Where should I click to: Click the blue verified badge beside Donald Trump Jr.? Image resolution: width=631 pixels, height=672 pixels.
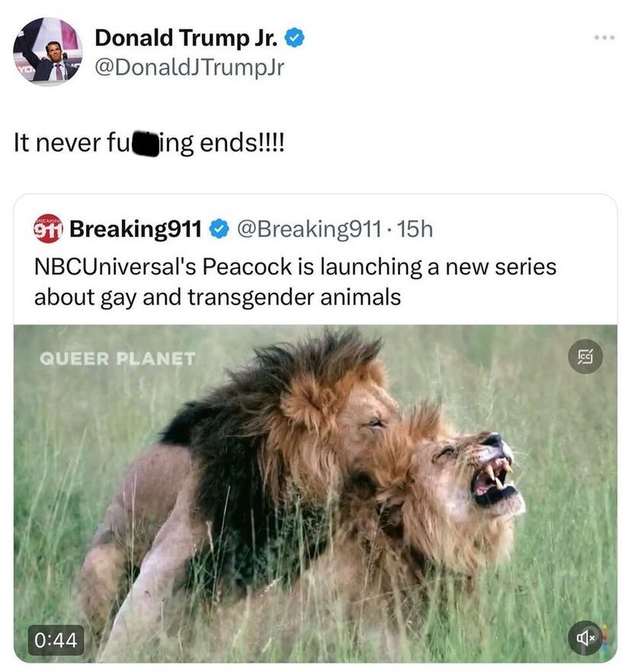click(295, 37)
